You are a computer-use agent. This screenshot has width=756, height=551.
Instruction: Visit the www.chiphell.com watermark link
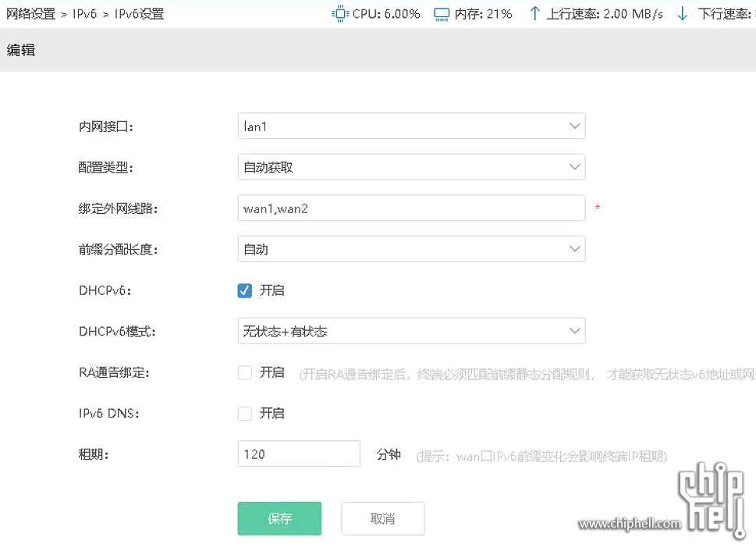[x=630, y=524]
